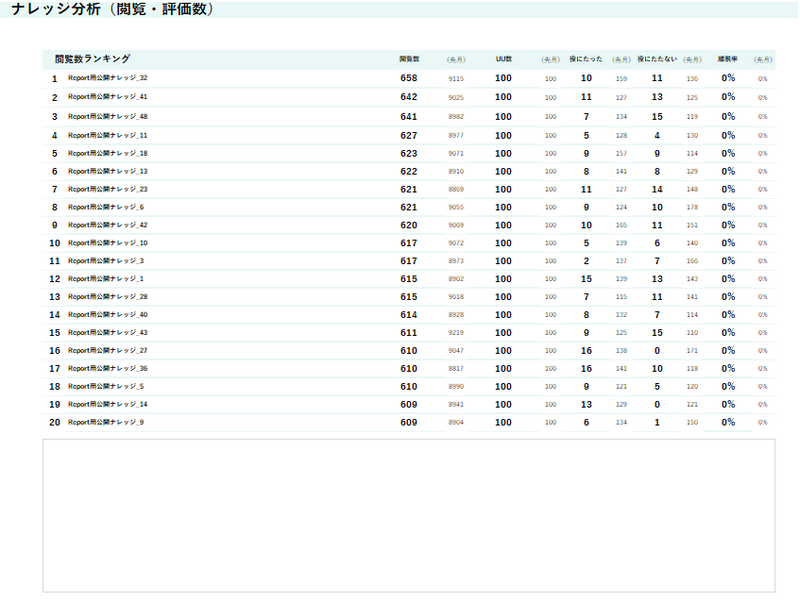The width and height of the screenshot is (800, 601).
Task: Click the 閲覧数 column header
Action: tap(409, 59)
